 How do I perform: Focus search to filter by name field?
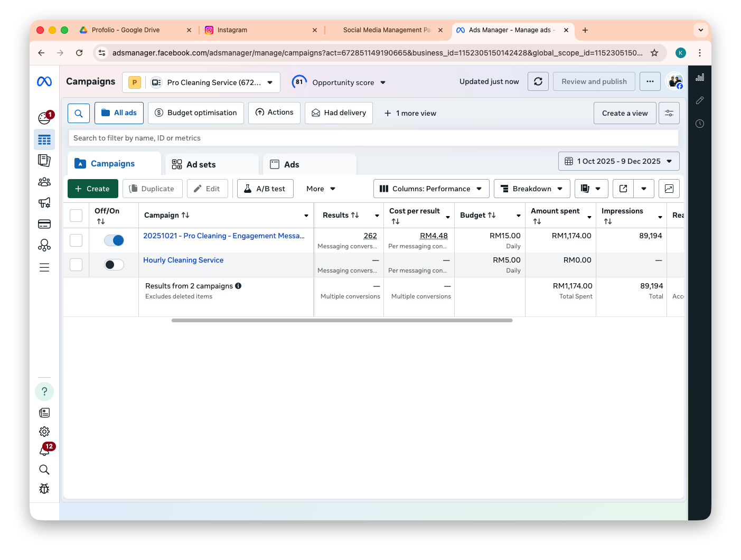point(373,138)
